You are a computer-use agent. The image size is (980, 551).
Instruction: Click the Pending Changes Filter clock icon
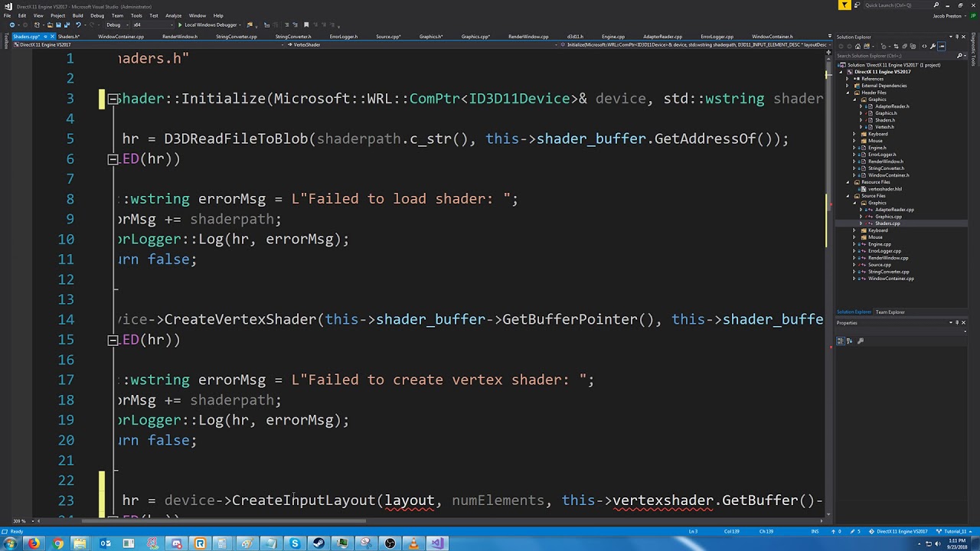coord(884,46)
